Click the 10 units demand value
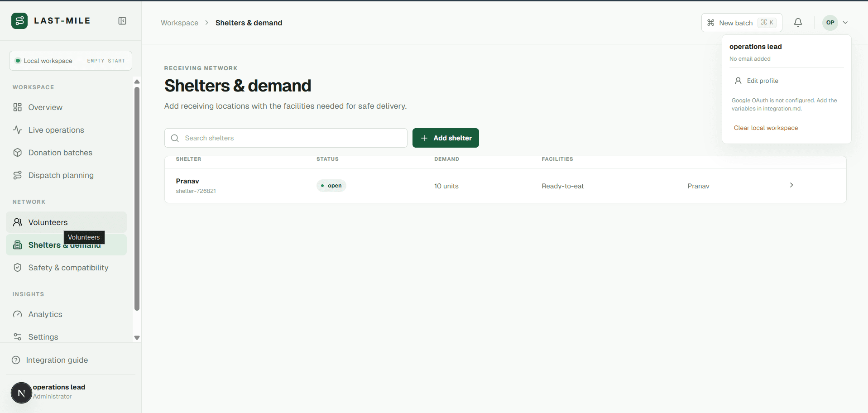The image size is (868, 413). [x=446, y=186]
